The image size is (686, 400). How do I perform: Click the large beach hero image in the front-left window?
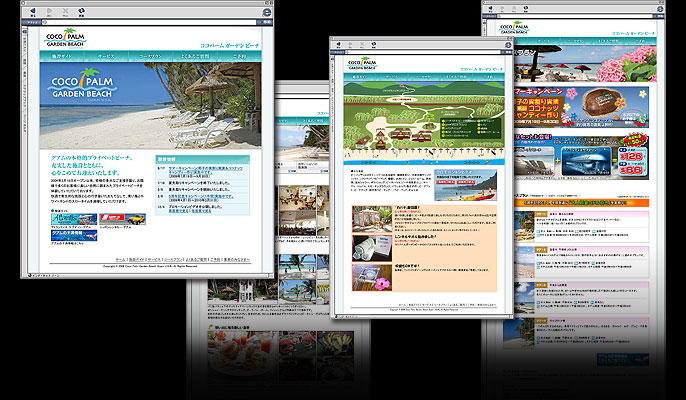pos(150,105)
